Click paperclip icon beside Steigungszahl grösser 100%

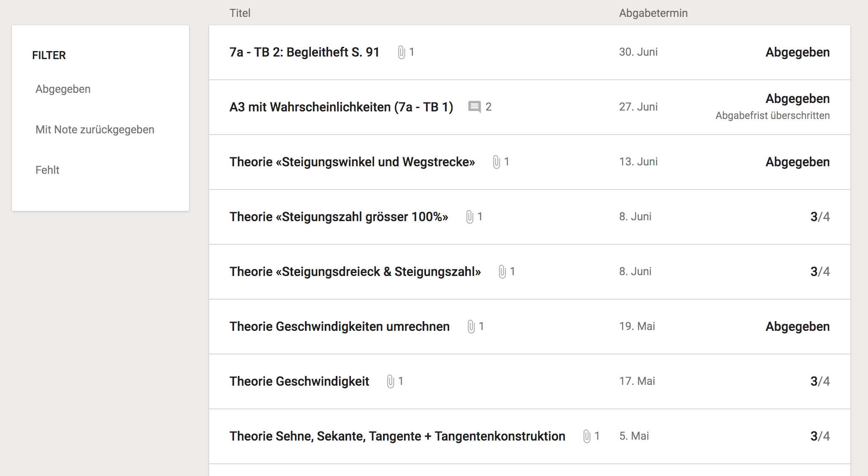pos(469,217)
